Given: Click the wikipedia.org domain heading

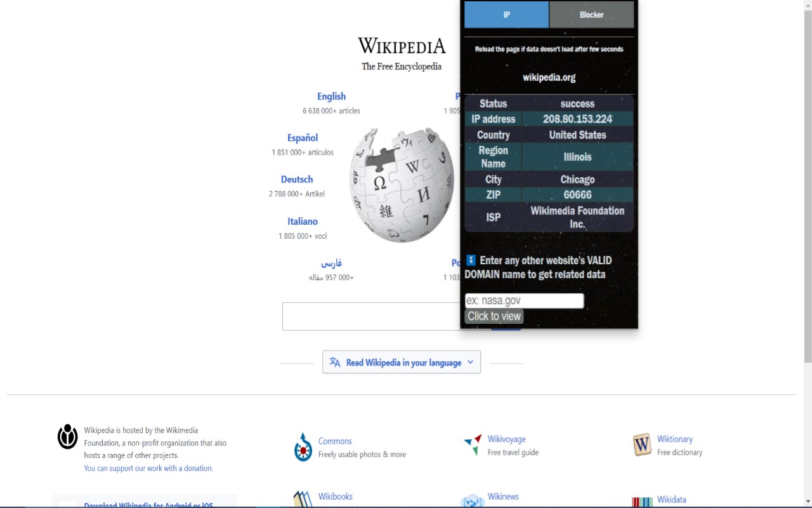Looking at the screenshot, I should tap(549, 77).
